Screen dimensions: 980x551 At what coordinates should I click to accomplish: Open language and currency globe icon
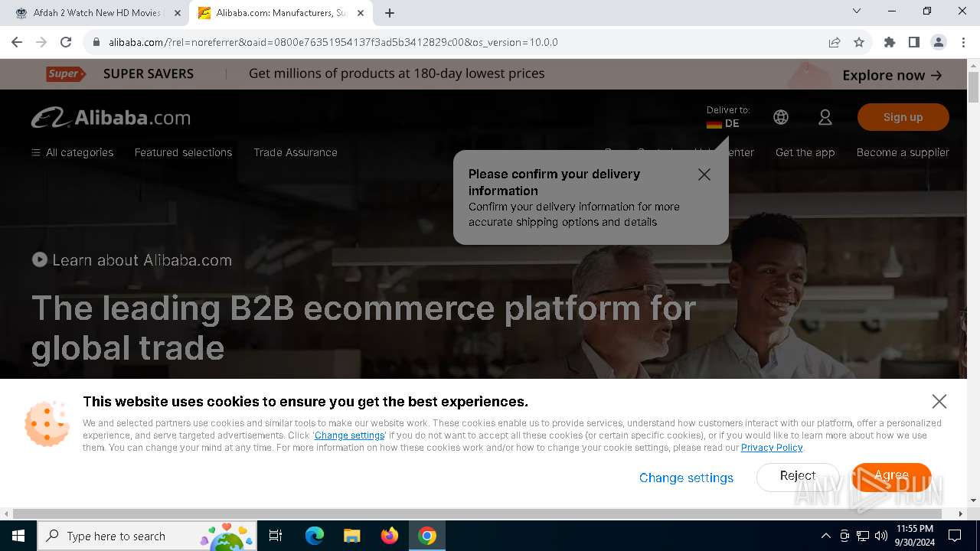click(x=781, y=117)
